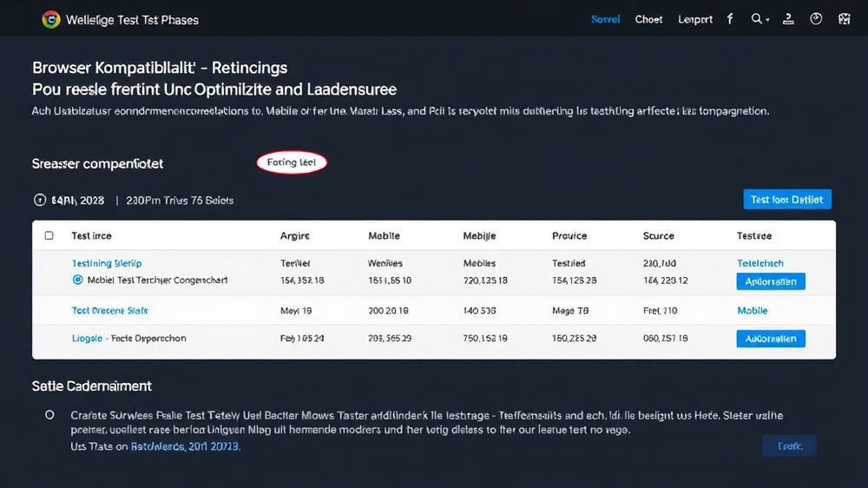Click the colorful app logo in header
Image resolution: width=868 pixels, height=488 pixels.
click(51, 19)
